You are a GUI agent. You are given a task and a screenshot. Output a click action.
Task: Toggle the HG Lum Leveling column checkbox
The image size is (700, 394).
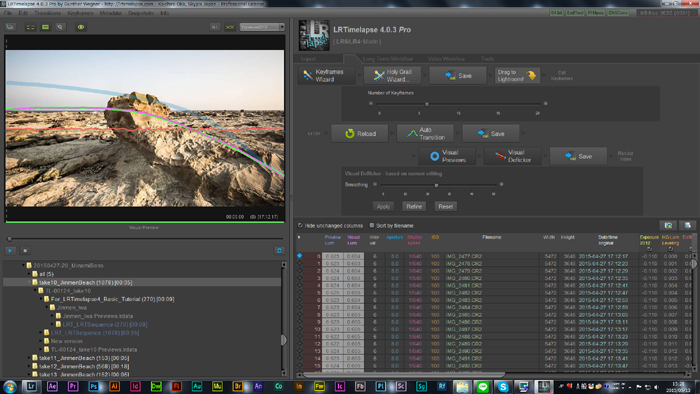(x=671, y=249)
